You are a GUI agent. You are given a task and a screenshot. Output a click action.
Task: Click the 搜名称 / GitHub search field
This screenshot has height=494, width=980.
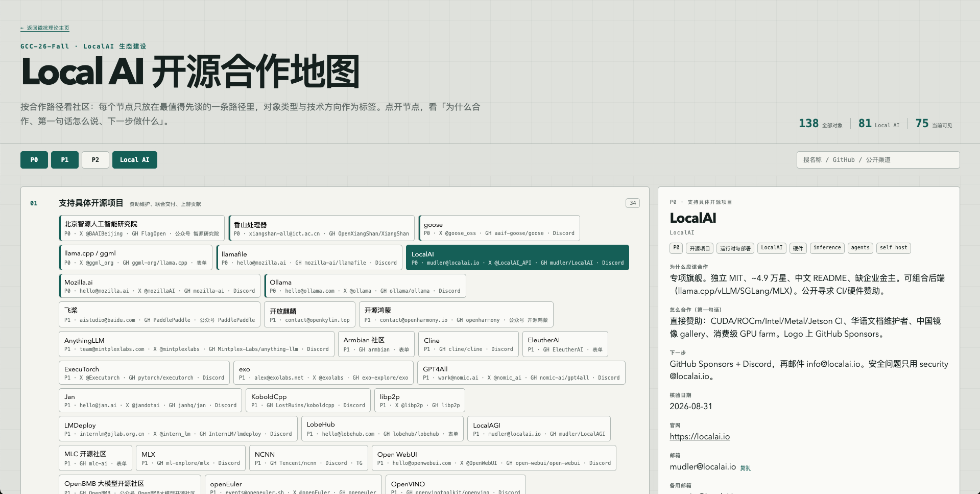tap(878, 160)
